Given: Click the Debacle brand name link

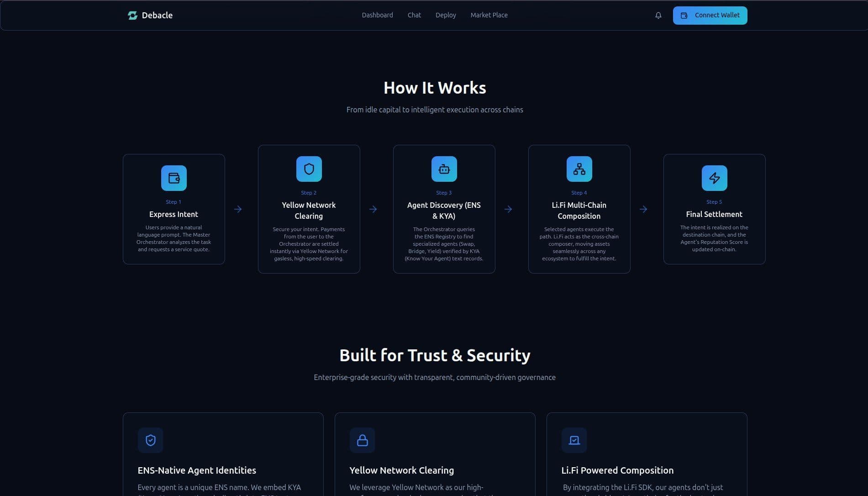Looking at the screenshot, I should click(x=157, y=16).
